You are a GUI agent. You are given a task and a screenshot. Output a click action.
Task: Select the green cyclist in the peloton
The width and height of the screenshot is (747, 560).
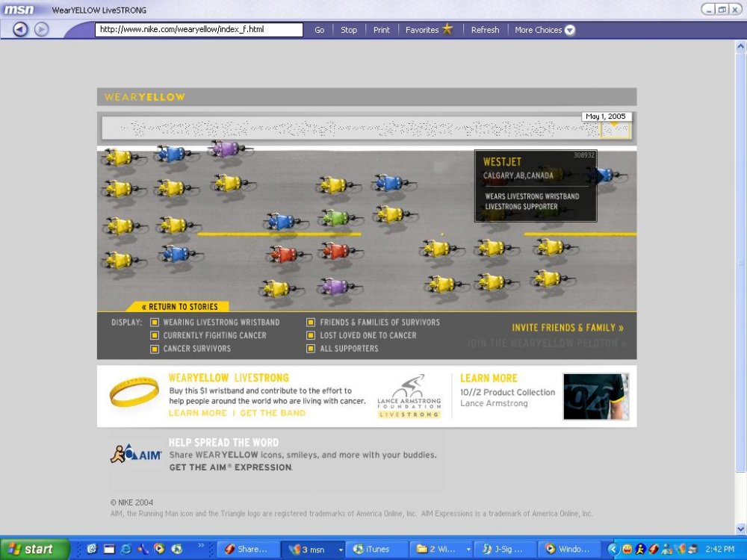[x=337, y=218]
